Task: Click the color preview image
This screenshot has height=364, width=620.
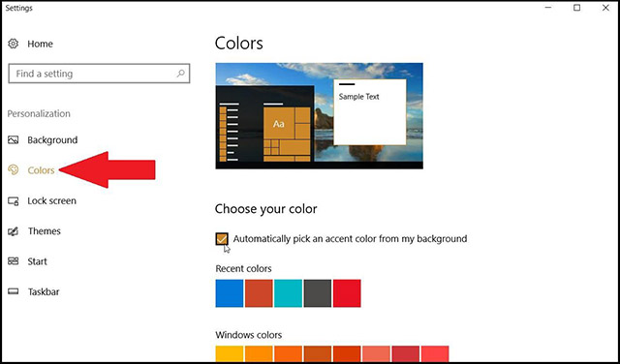Action: click(319, 116)
